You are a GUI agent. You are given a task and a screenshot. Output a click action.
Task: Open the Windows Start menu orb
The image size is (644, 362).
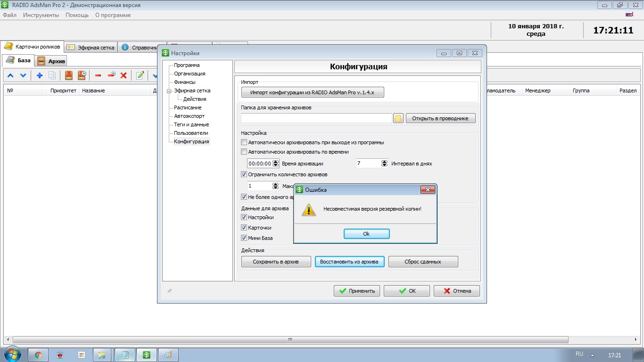tap(11, 354)
